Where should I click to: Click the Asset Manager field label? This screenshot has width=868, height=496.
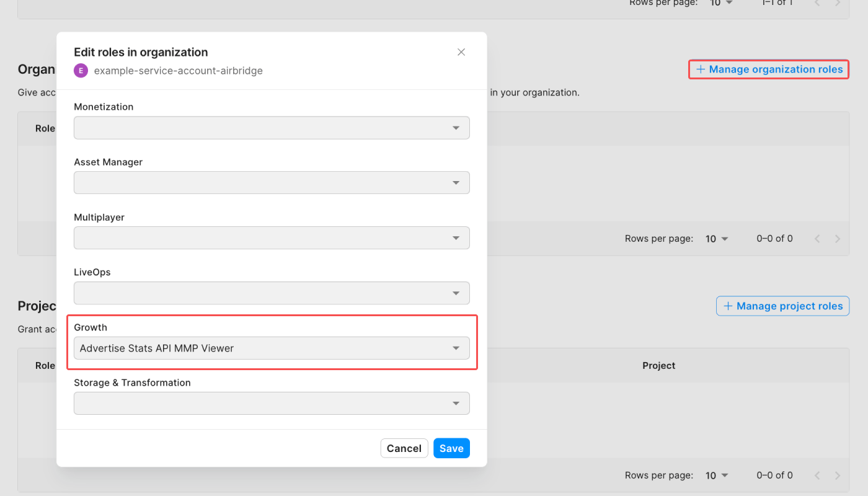[x=108, y=162]
